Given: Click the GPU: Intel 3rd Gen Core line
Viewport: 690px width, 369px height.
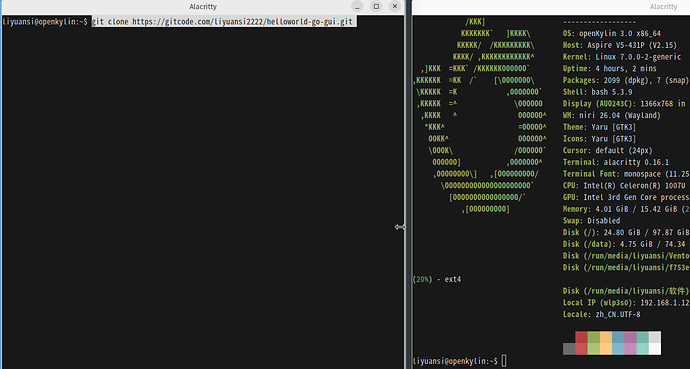Looking at the screenshot, I should coord(626,197).
